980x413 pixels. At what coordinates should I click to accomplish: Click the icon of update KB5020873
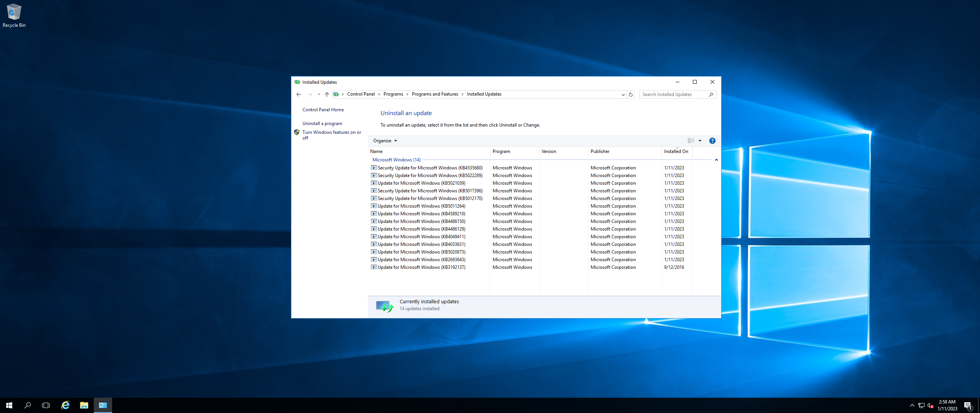click(x=374, y=252)
